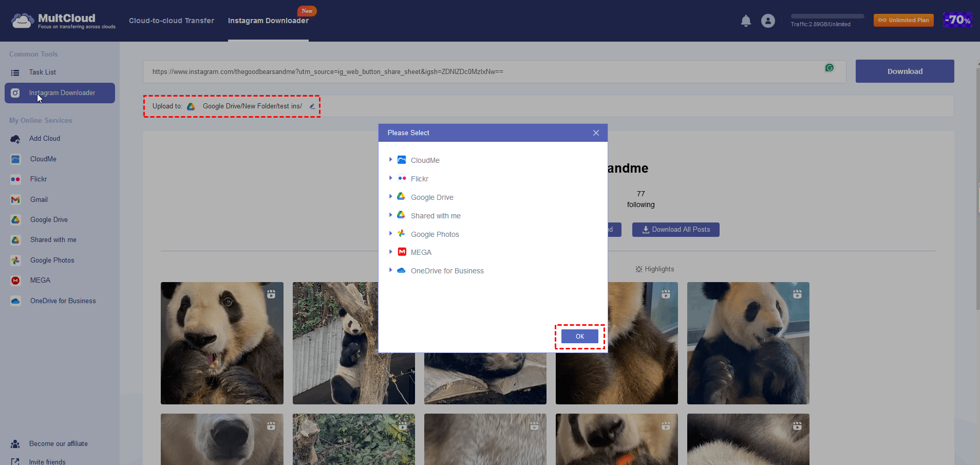Click Download All Posts button

[675, 230]
